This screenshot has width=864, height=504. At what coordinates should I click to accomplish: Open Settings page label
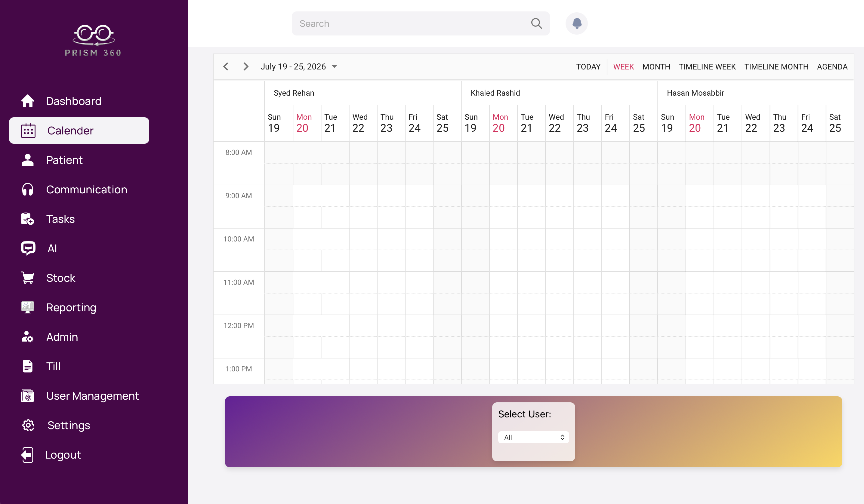[x=69, y=425]
